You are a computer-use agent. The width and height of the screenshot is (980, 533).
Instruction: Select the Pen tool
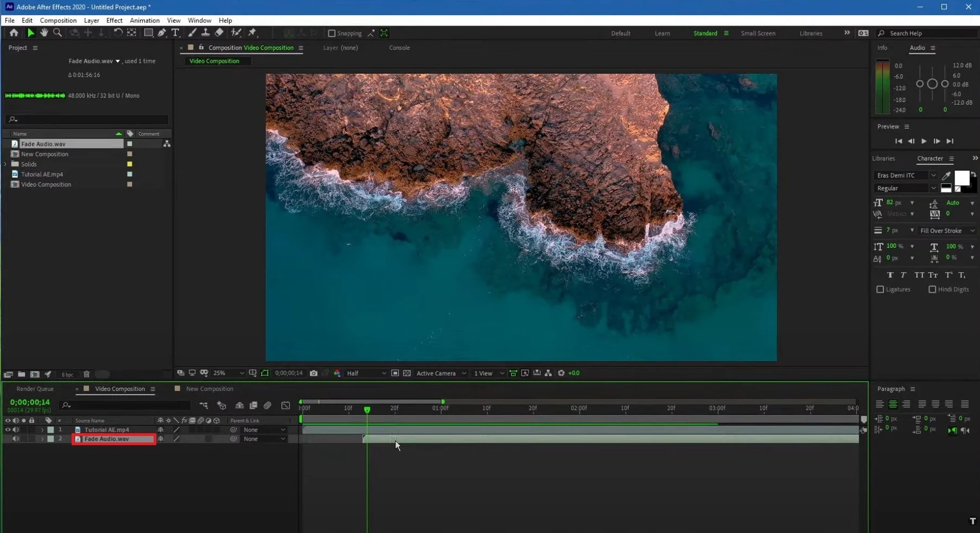coord(162,33)
